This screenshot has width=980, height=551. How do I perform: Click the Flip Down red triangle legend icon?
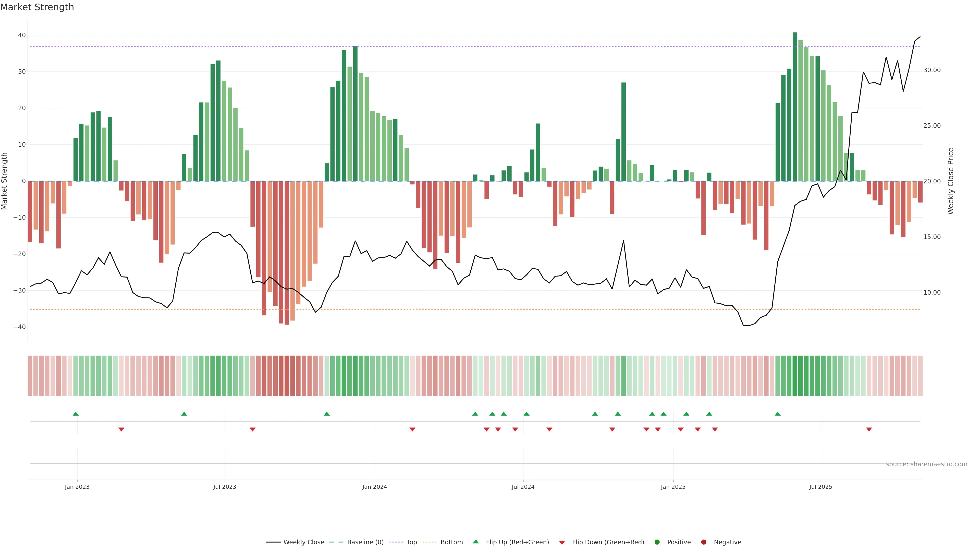pos(562,543)
